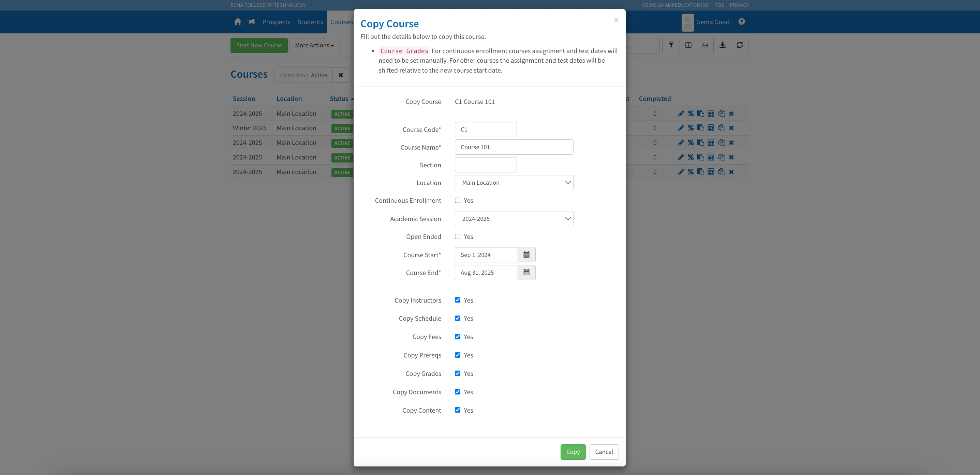This screenshot has height=475, width=980.
Task: Click the copy course icon in last row
Action: point(721,172)
